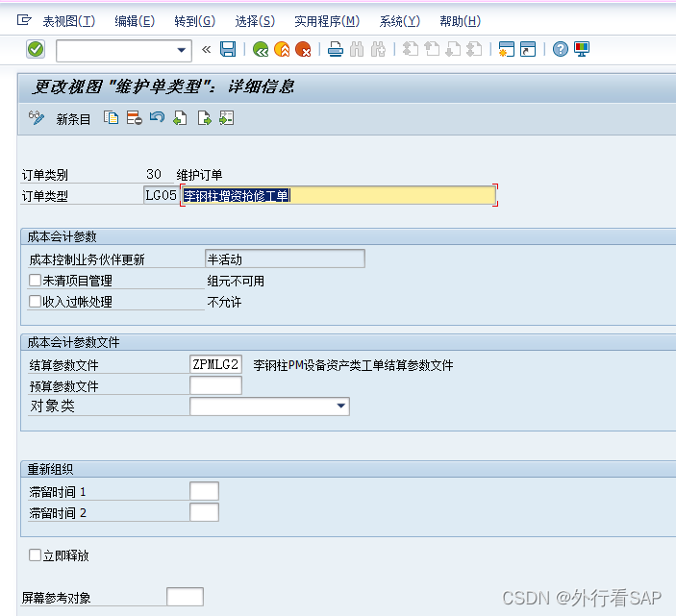676x616 pixels.
Task: Click the green checkmark Enter icon
Action: (36, 49)
